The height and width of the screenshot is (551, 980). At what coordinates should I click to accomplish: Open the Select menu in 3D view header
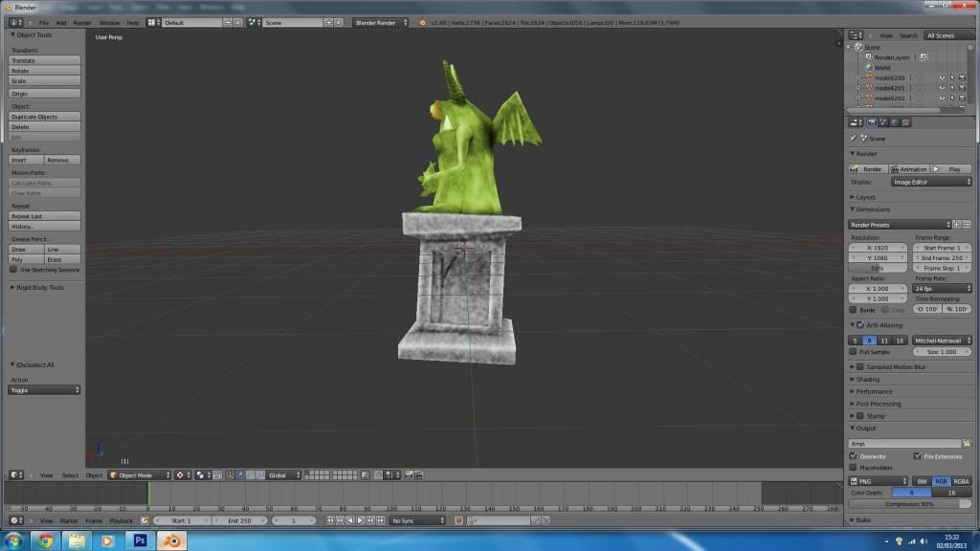70,475
